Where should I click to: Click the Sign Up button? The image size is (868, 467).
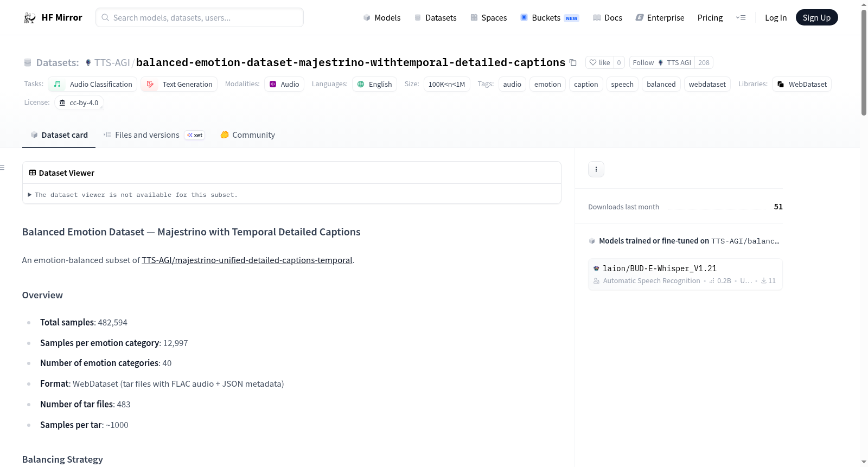point(816,17)
